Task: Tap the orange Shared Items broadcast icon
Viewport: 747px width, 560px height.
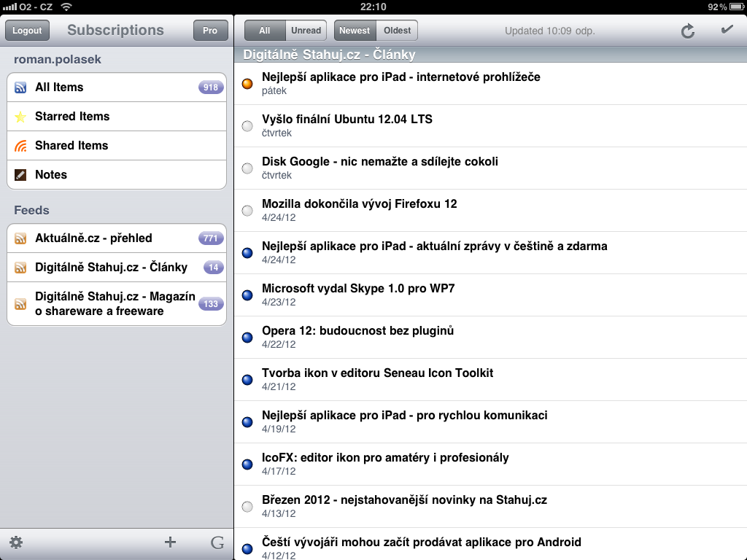Action: [x=20, y=146]
